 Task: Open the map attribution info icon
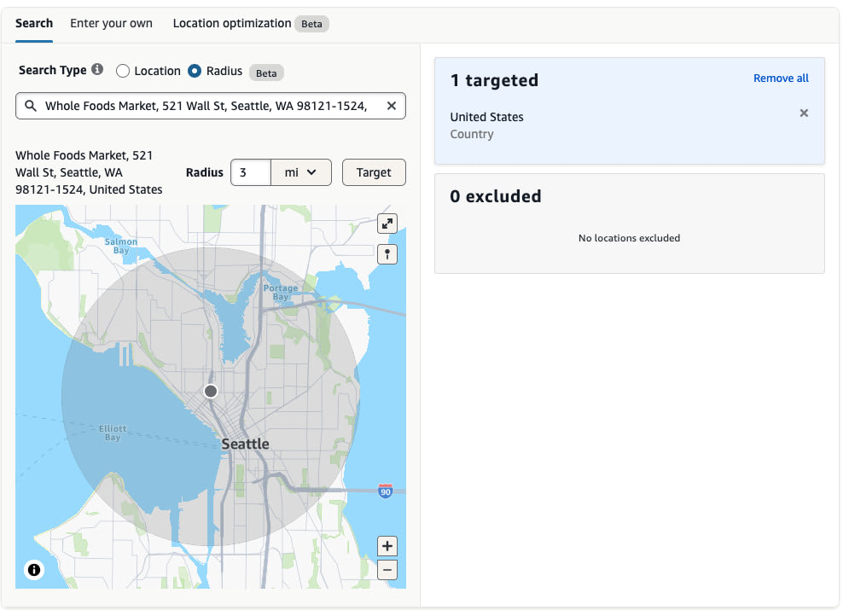pyautogui.click(x=33, y=569)
